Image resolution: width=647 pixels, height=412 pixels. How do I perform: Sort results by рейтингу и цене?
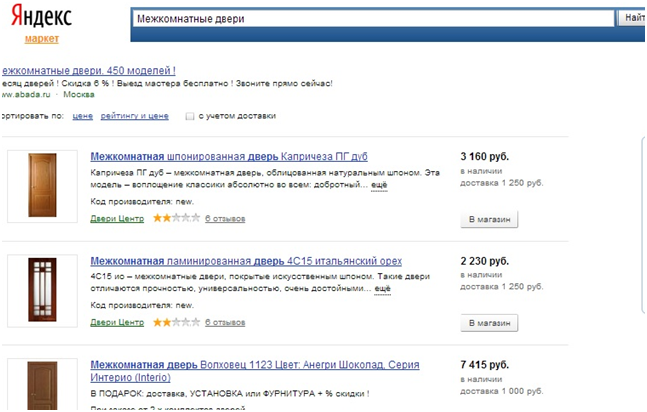[x=135, y=116]
